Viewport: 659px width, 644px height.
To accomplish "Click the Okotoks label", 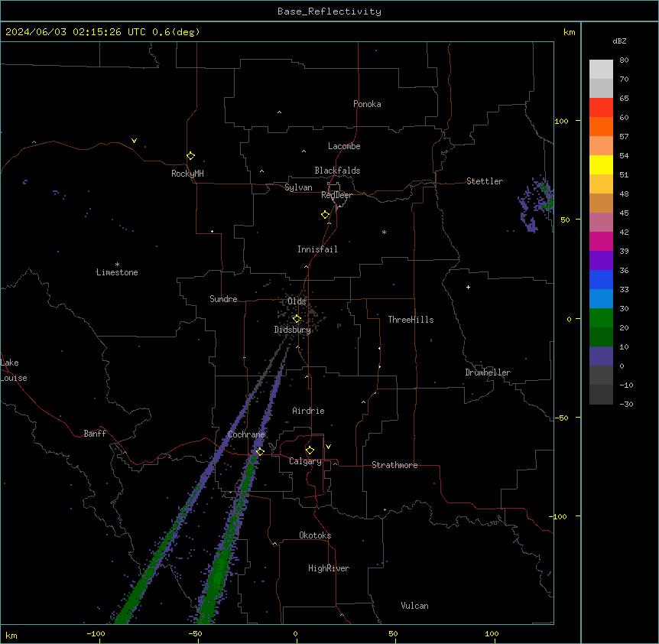I will click(x=315, y=535).
